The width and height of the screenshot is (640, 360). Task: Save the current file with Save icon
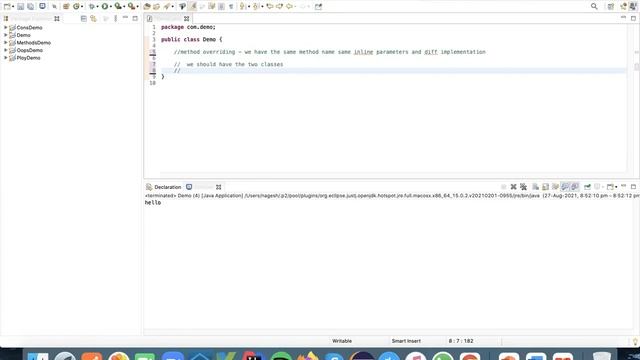[x=20, y=6]
